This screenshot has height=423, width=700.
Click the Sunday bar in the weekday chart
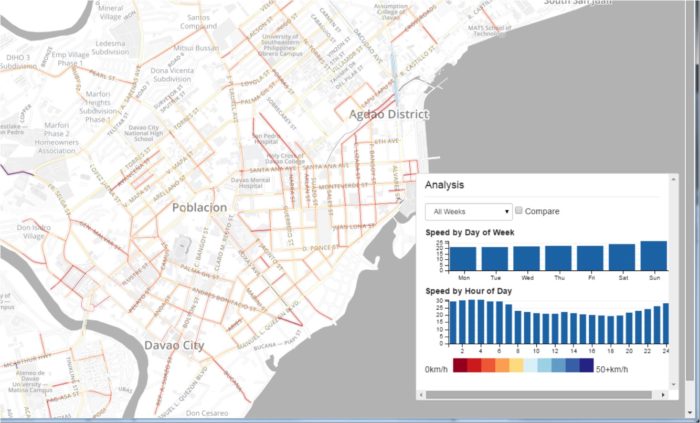coord(653,256)
